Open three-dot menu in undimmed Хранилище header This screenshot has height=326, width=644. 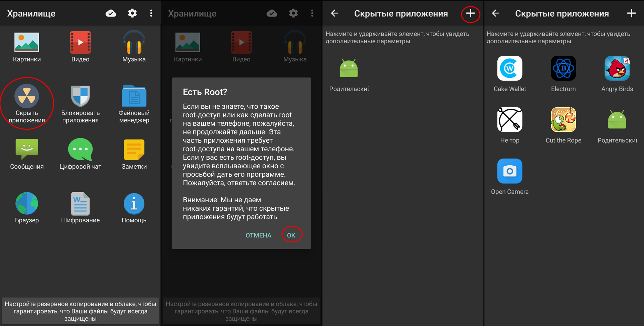[151, 13]
